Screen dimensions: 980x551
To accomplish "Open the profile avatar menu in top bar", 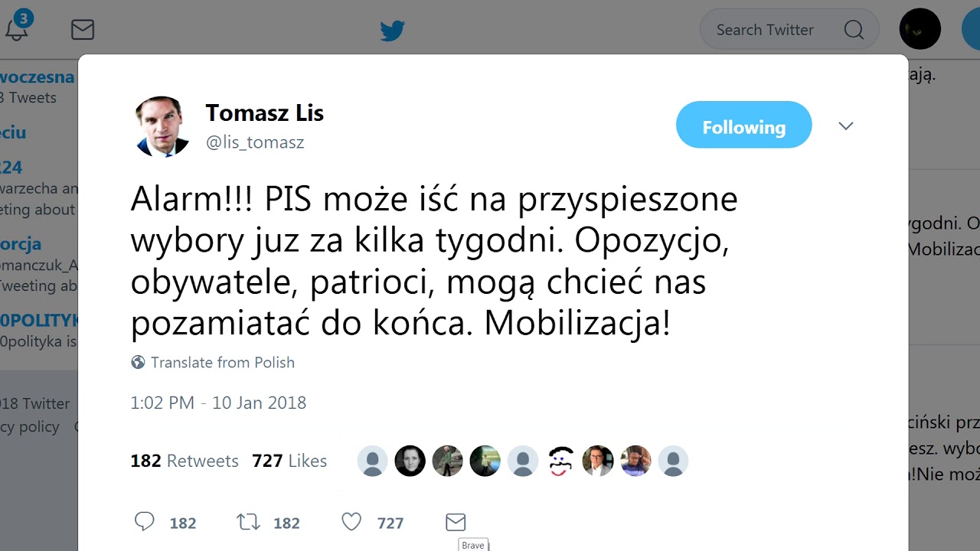I will 920,30.
